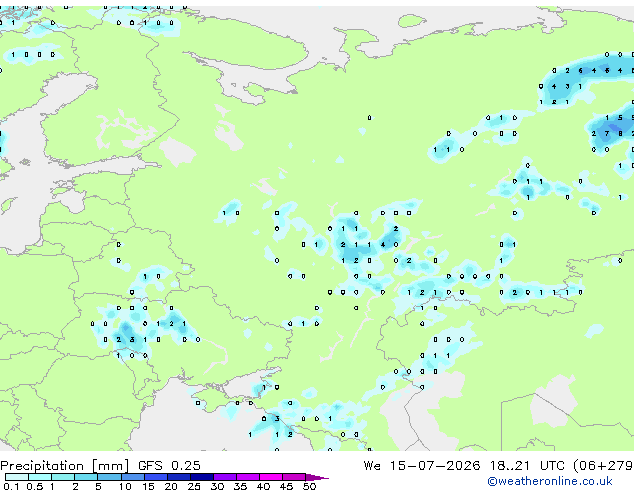Select the 30–35 mm purple legend swatch
Screen dimensions: 634x490
point(225,477)
